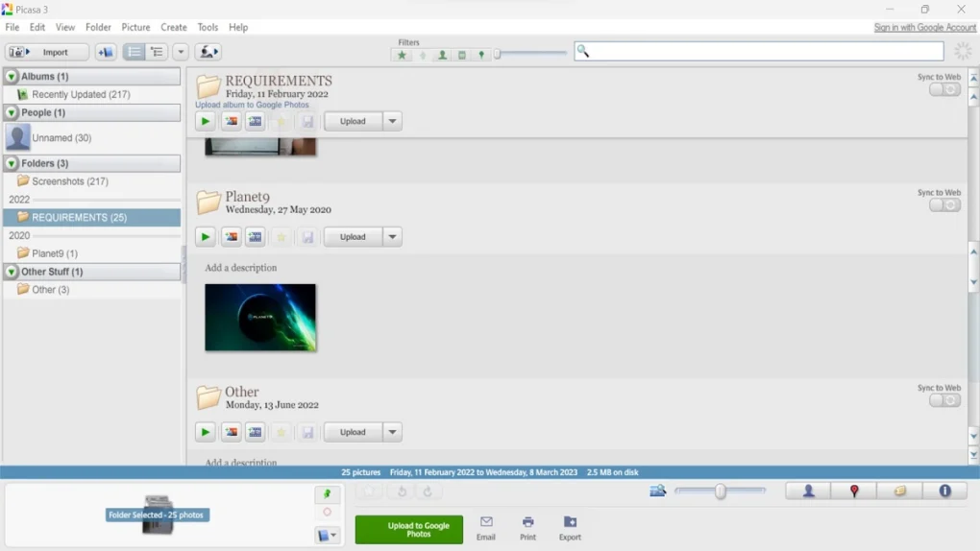Create photo collage from REQUIREMENTS folder
This screenshot has width=980, height=551.
click(232, 121)
